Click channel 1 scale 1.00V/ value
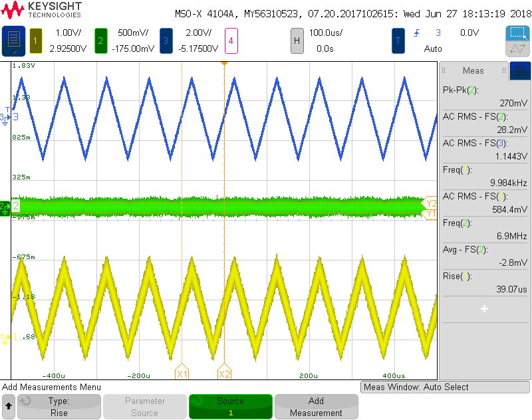Screen dimensions: 532x420 click(x=68, y=33)
